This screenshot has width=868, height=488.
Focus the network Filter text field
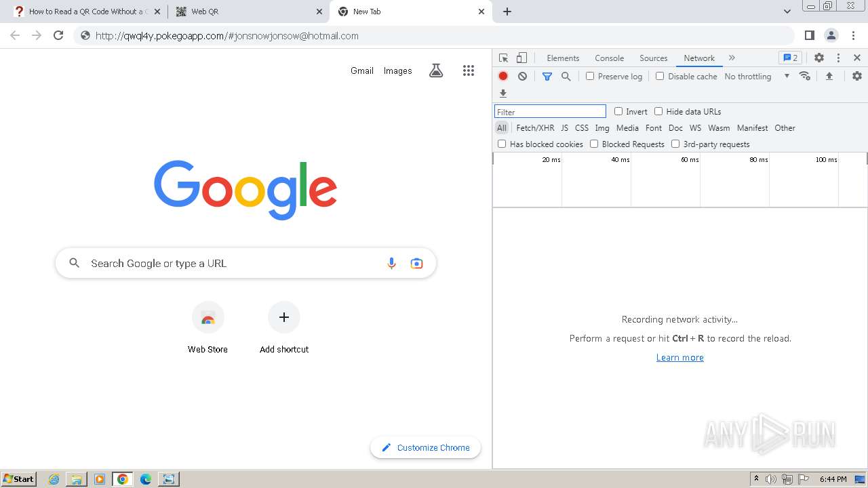click(x=550, y=112)
